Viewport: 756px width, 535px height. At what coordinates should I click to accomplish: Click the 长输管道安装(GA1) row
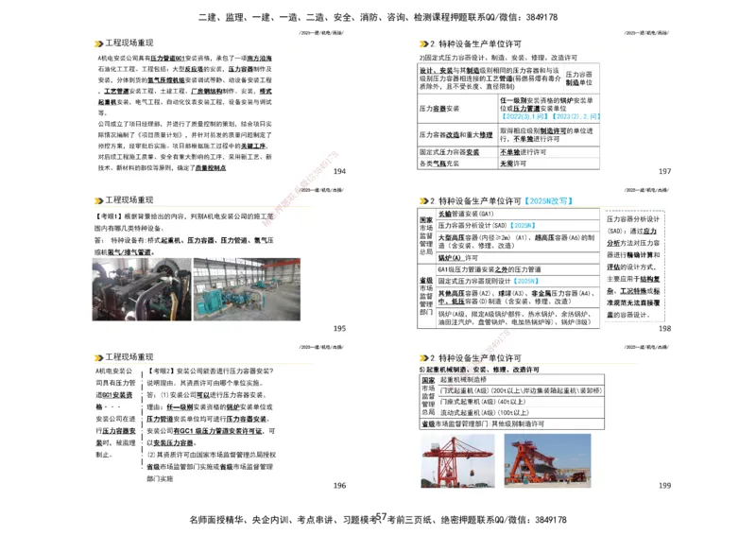pos(518,214)
